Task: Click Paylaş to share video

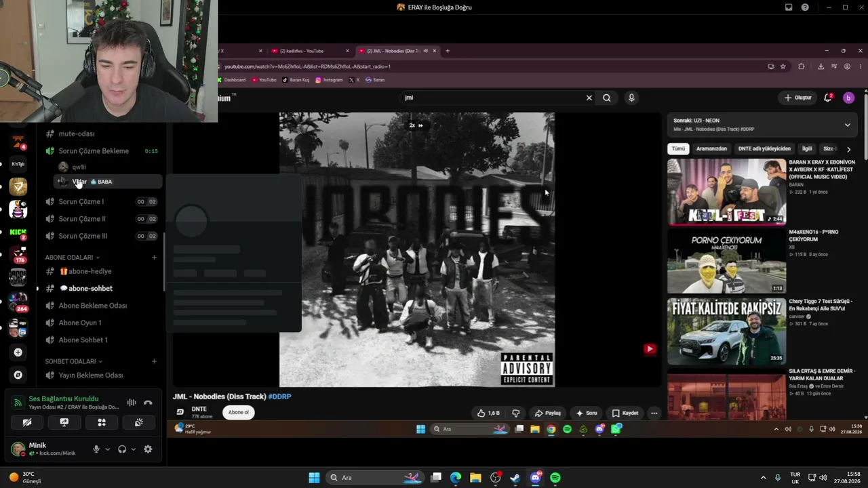Action: click(x=548, y=413)
